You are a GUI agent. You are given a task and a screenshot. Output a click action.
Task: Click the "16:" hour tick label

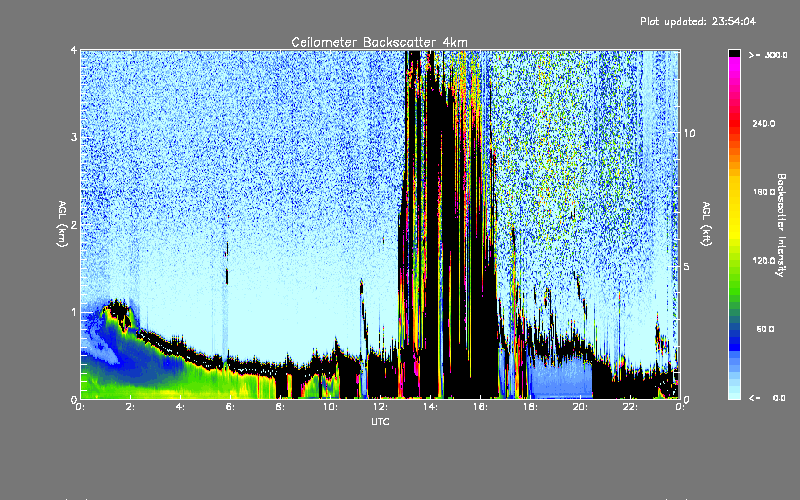click(x=480, y=407)
